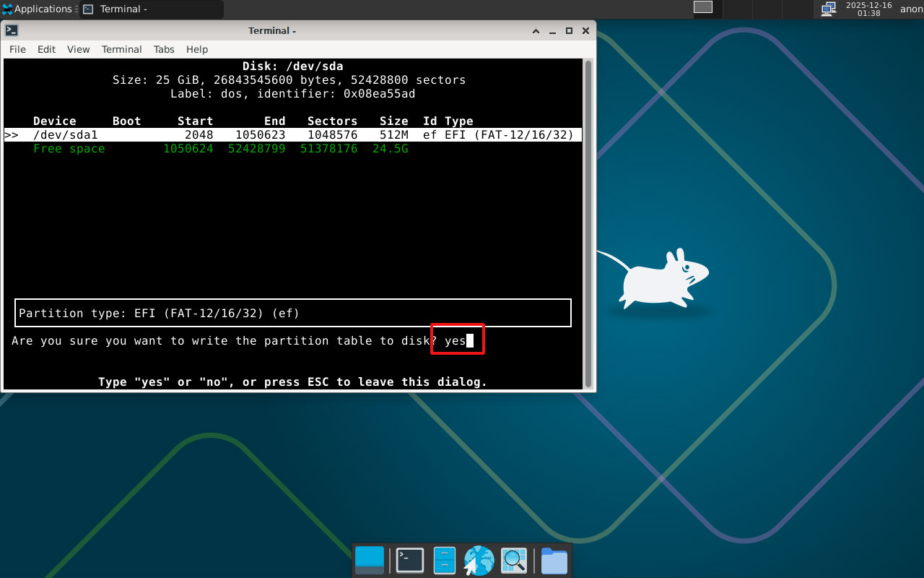Open the Application Finder magnifier icon
The image size is (924, 578).
514,561
